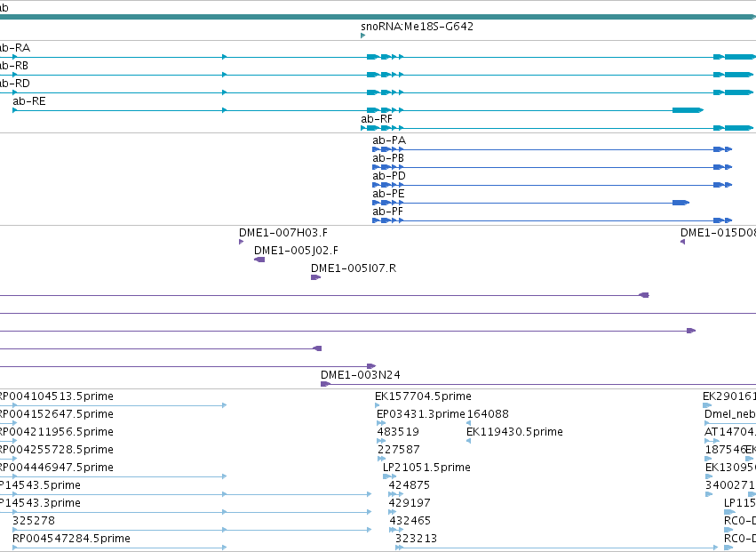Image resolution: width=756 pixels, height=552 pixels.
Task: Open the DME1-003N24 clone label
Action: click(x=360, y=375)
